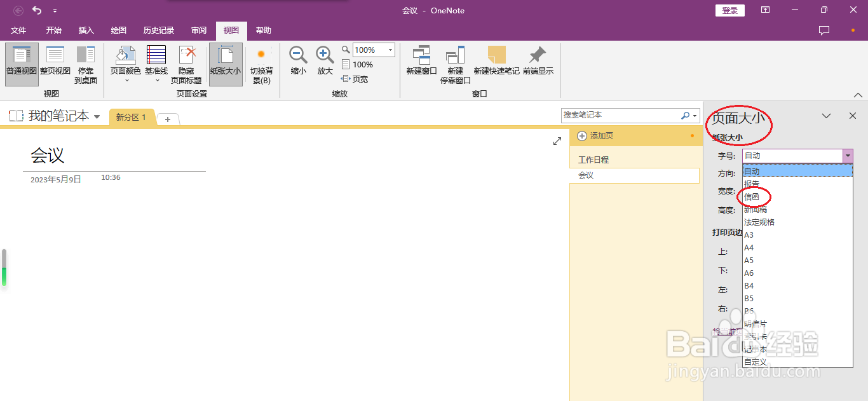The image size is (868, 401).
Task: Open the History (历史记录) tab
Action: (159, 31)
